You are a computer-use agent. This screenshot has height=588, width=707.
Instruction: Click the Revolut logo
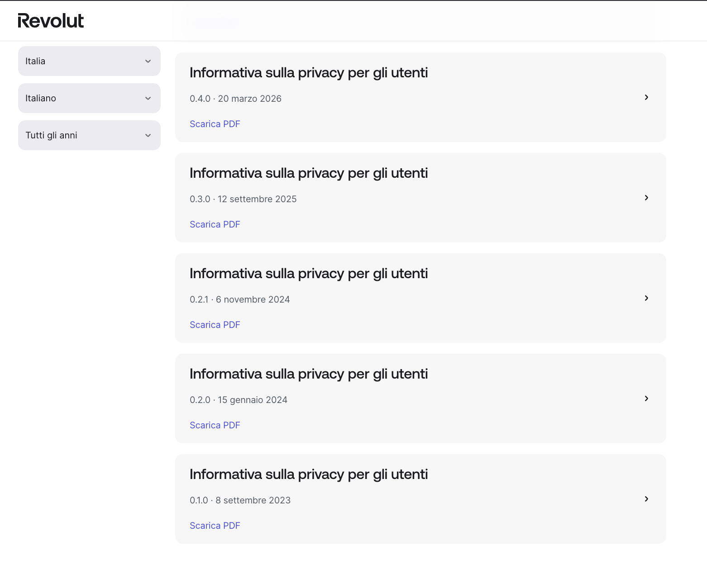pos(51,21)
